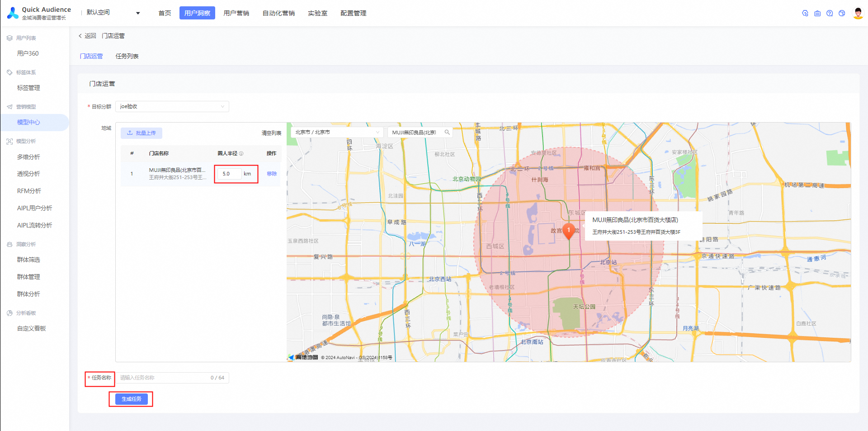Click the Quick Audience logo
The image size is (868, 431).
(x=39, y=13)
